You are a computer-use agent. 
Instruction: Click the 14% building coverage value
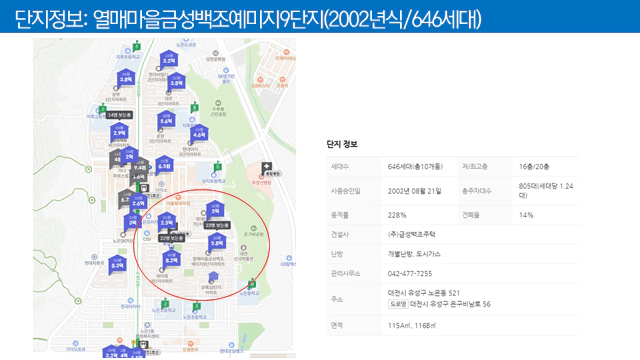[x=526, y=215]
